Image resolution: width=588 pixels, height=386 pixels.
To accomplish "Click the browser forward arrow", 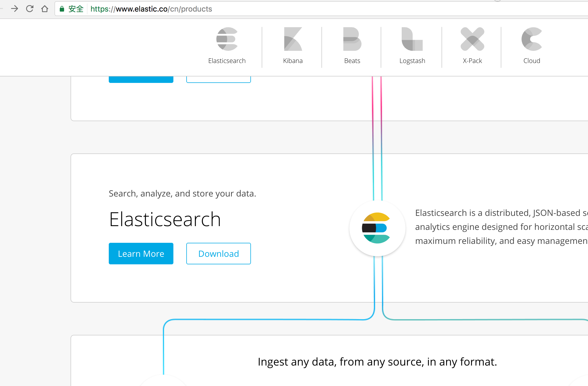I will point(15,9).
